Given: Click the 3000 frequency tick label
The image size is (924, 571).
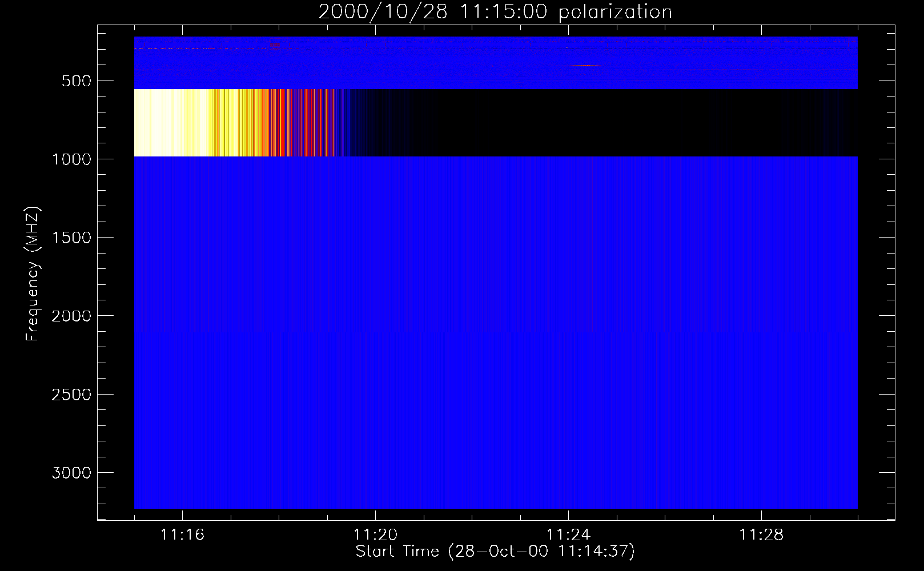Looking at the screenshot, I should click(x=71, y=473).
